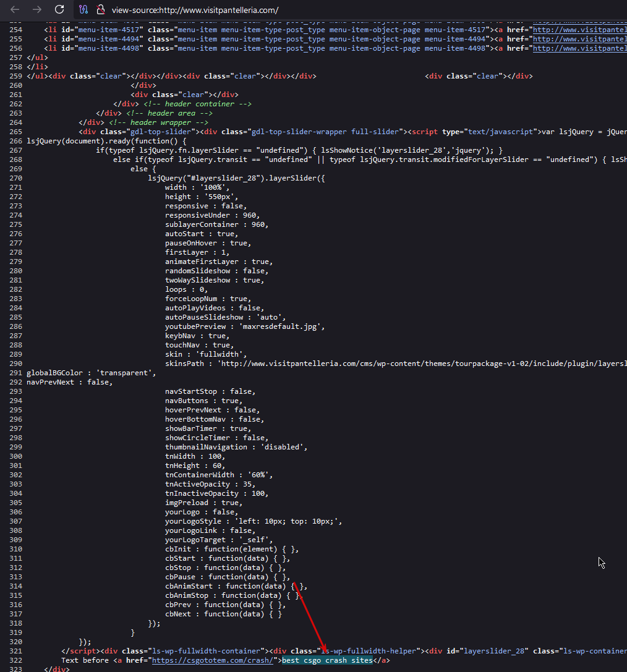This screenshot has width=627, height=672.
Task: Click 'thumbnailNavigation : disabled' line
Action: coord(236,448)
